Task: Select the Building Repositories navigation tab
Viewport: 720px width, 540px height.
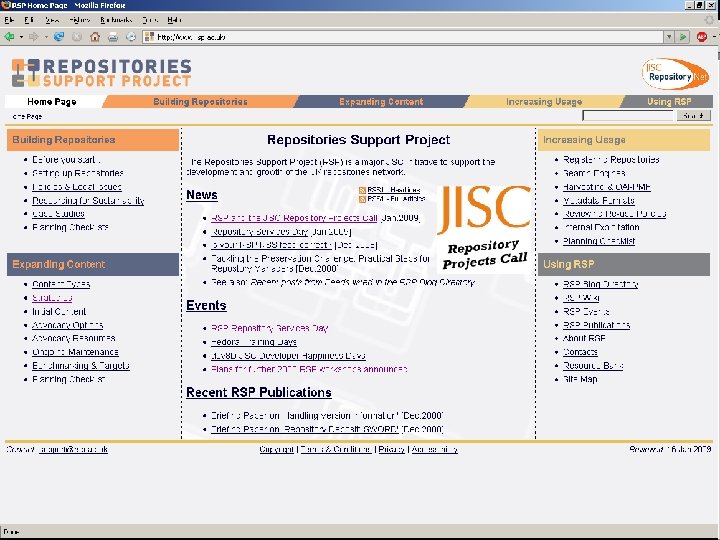Action: tap(200, 101)
